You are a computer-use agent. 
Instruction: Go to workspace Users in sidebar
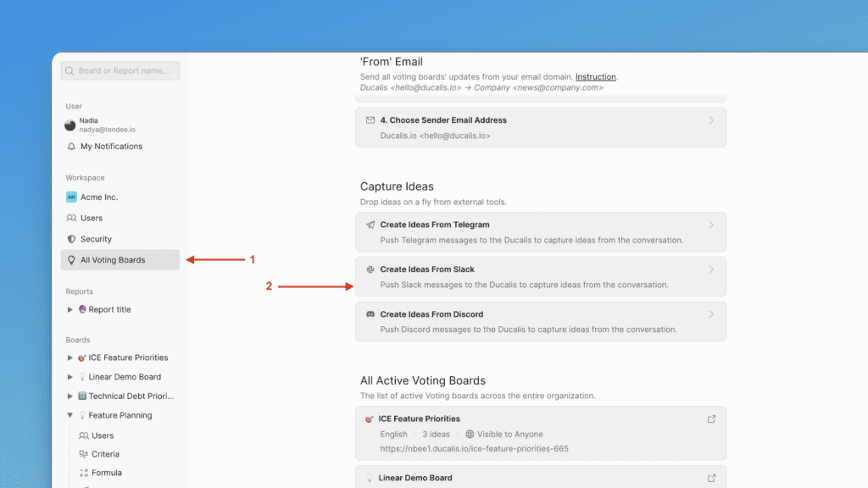92,218
